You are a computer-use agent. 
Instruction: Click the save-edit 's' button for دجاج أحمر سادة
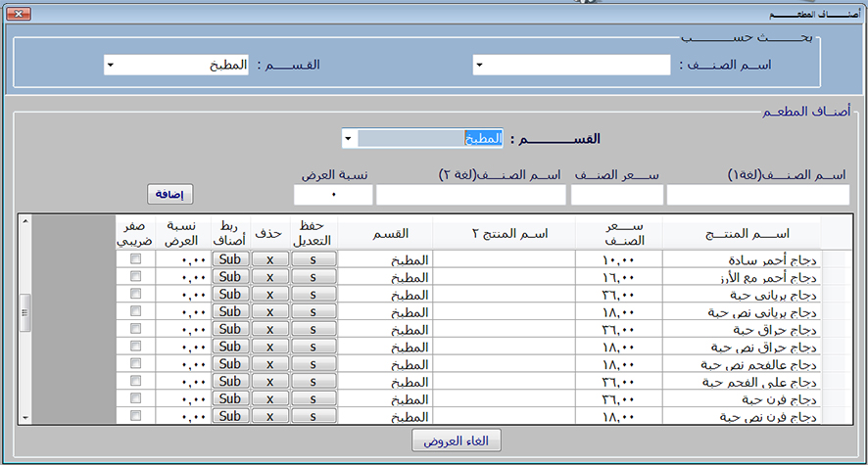tap(313, 259)
